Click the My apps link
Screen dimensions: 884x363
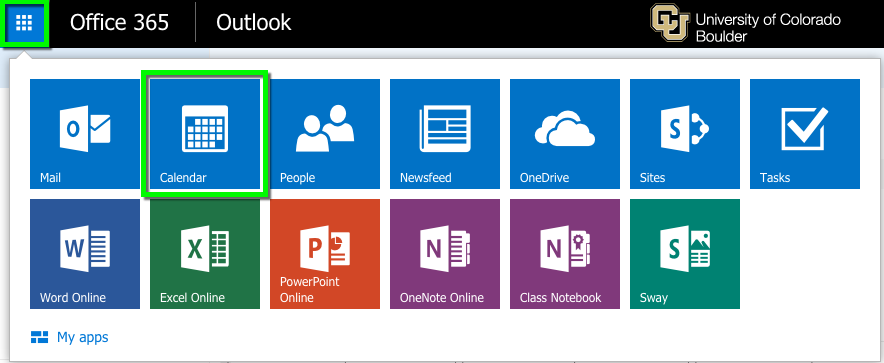coord(69,338)
